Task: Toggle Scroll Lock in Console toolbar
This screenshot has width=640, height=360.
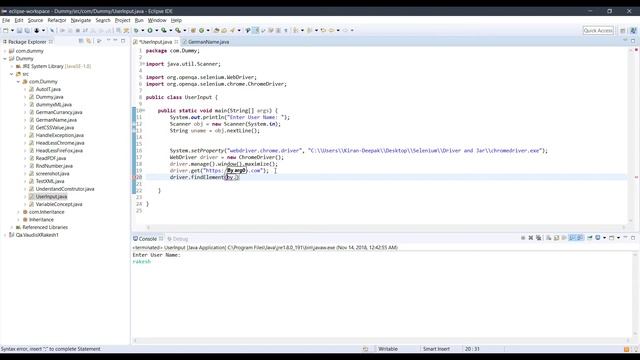Action: 556,238
